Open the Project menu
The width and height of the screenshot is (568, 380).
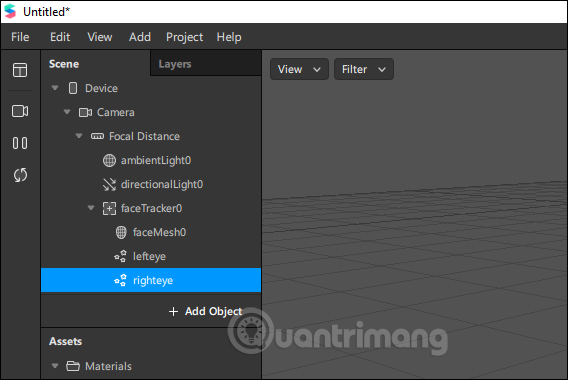(x=184, y=37)
